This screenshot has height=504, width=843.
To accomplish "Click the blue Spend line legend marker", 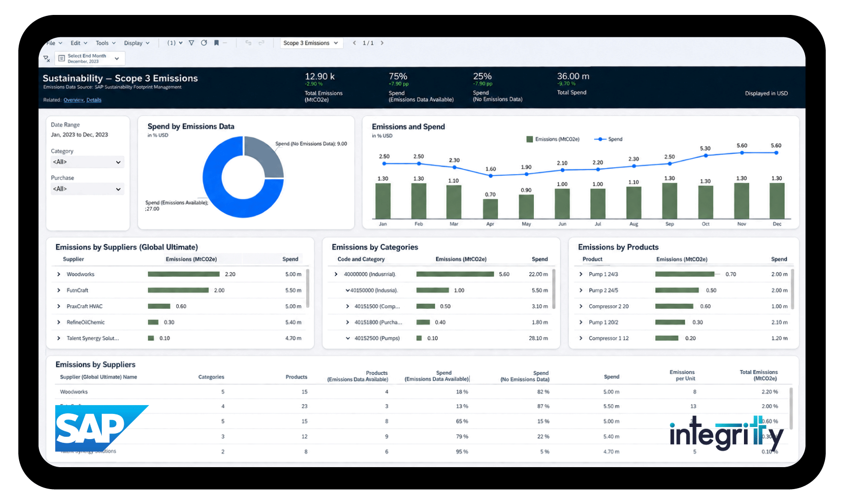I will (x=600, y=139).
